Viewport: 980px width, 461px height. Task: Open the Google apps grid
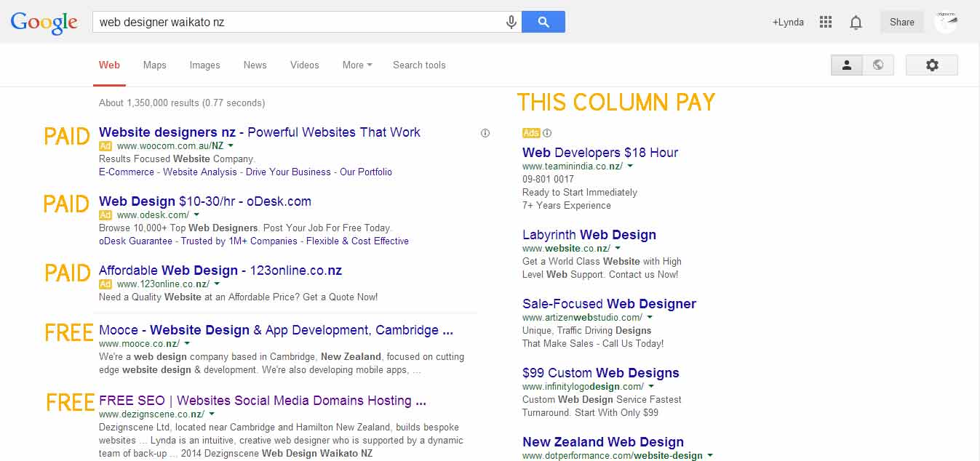(x=825, y=22)
